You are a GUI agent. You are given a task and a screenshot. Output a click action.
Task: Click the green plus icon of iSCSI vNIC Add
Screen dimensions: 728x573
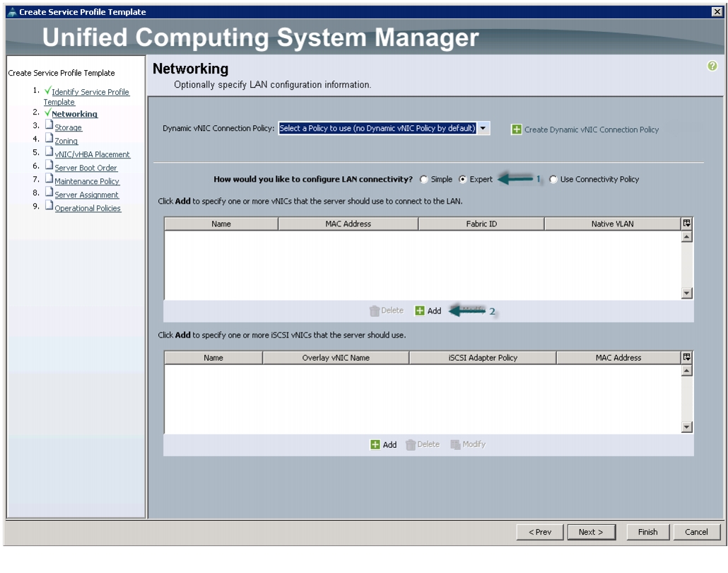click(x=375, y=445)
